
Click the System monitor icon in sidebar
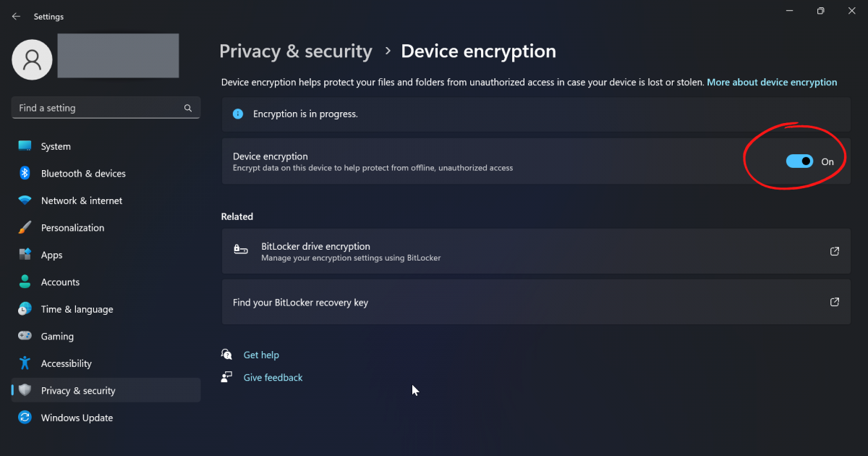pos(25,146)
